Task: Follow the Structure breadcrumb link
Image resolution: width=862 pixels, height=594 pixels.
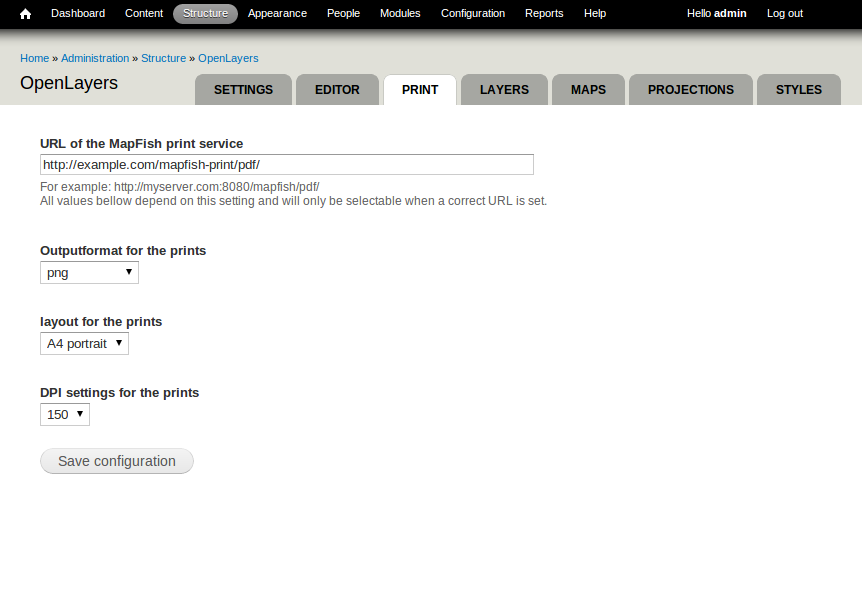Action: coord(164,58)
